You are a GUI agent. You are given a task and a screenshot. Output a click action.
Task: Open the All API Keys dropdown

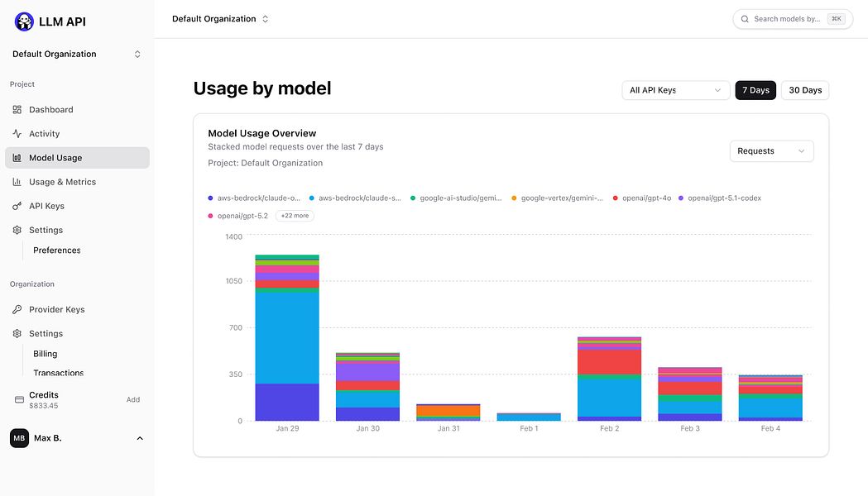tap(675, 90)
